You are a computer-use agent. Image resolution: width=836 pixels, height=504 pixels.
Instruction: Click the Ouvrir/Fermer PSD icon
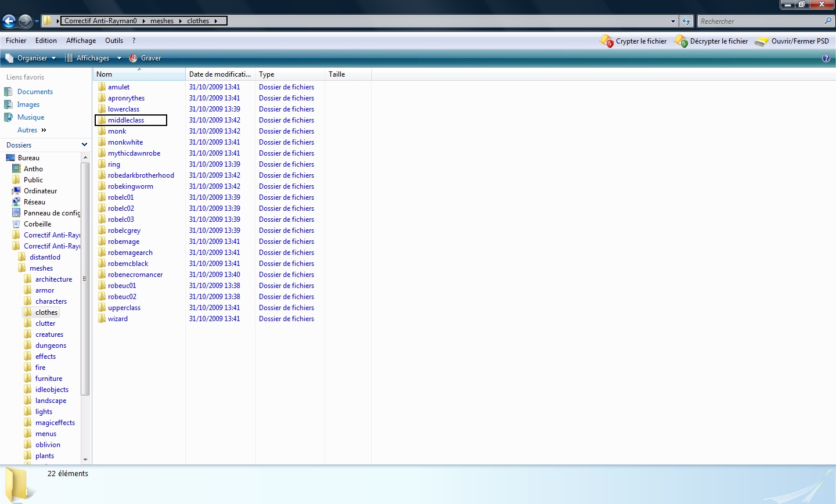(x=762, y=41)
